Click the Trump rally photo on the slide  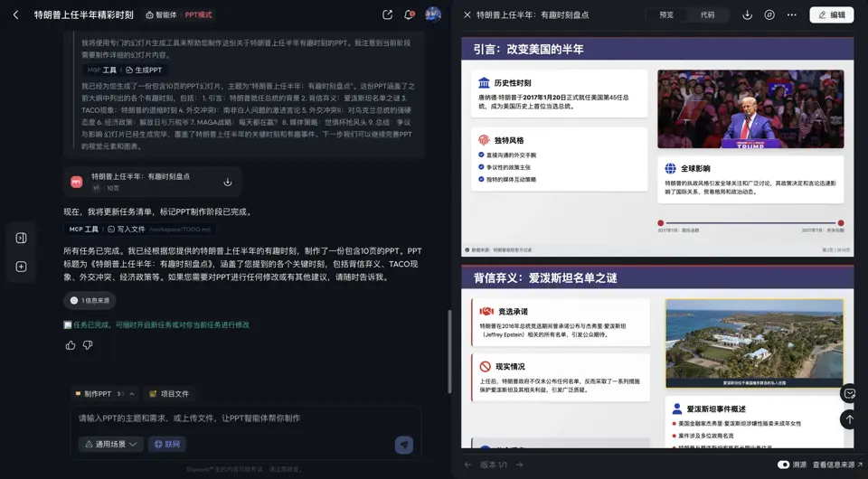[750, 109]
